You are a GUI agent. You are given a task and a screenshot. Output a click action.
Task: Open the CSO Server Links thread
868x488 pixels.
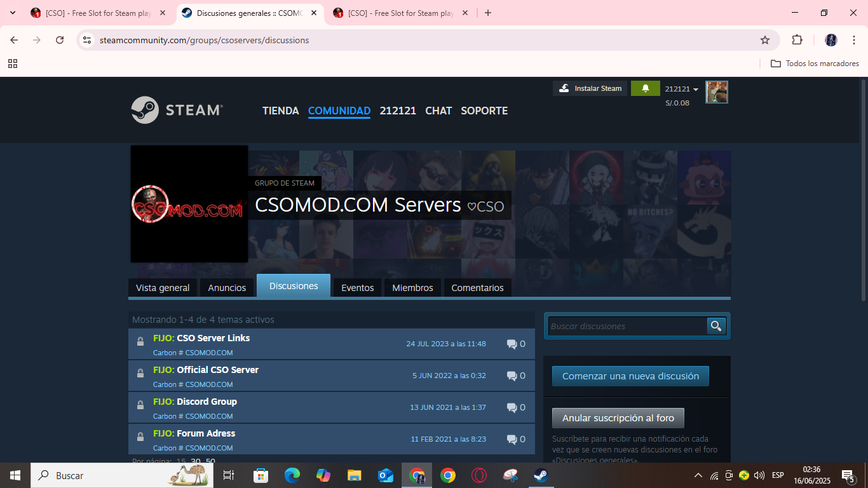click(x=213, y=338)
